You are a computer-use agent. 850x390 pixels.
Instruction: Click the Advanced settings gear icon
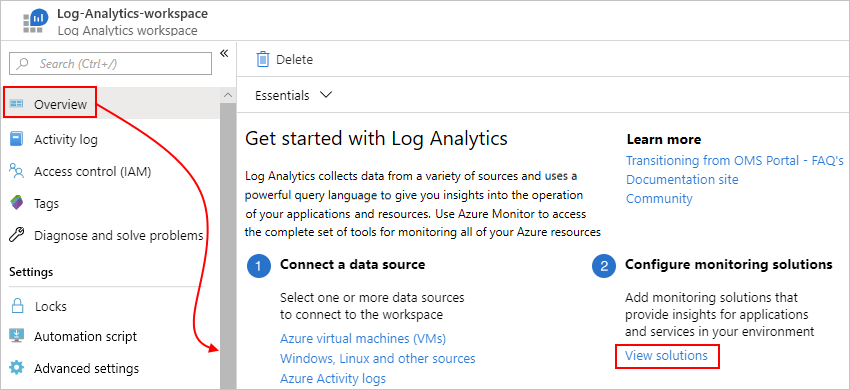(17, 368)
